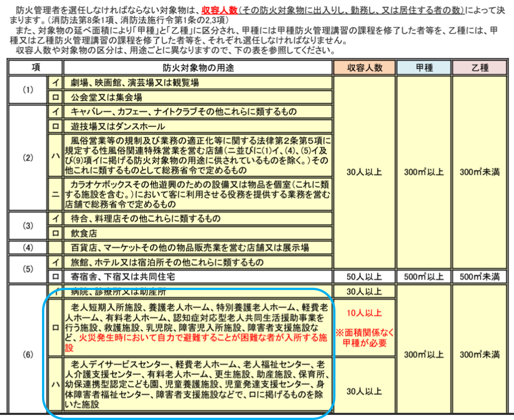This screenshot has width=514, height=420.
Task: Select 300㎡未満 in the item (6) section
Action: coord(480,354)
